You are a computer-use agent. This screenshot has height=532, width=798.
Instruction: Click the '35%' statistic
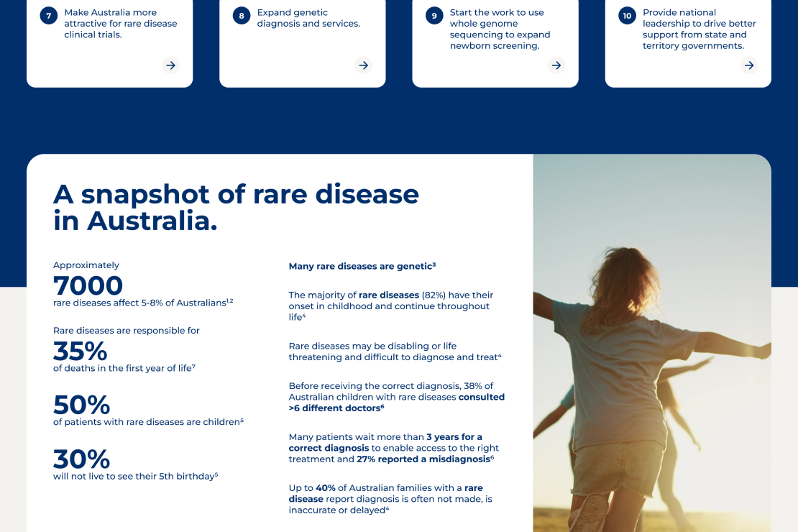[81, 351]
